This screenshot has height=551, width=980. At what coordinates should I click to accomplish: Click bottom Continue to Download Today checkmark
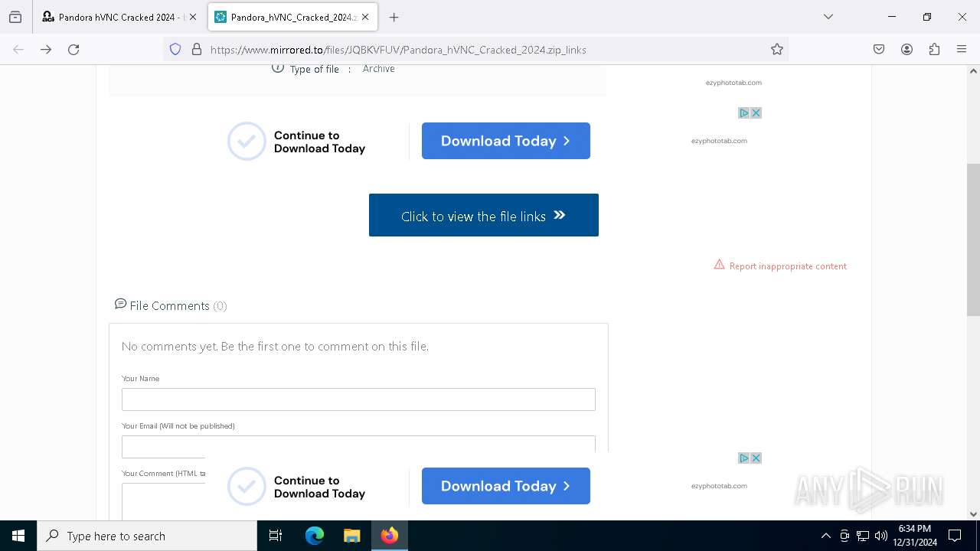pyautogui.click(x=247, y=487)
